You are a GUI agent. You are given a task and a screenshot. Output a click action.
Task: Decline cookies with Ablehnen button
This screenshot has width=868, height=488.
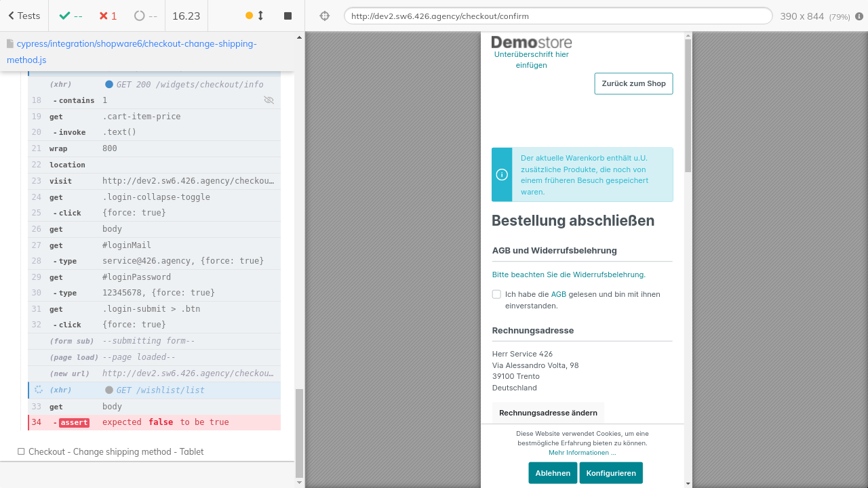pos(553,473)
